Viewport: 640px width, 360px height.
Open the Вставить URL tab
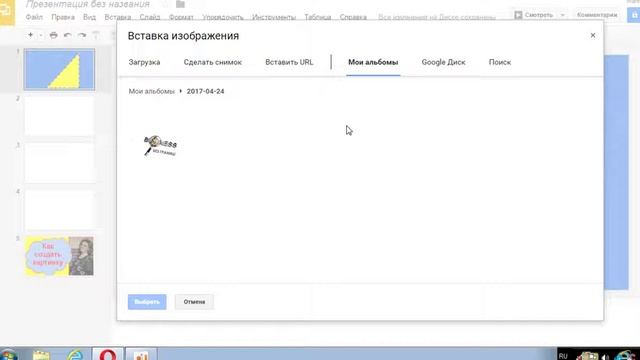click(x=289, y=62)
